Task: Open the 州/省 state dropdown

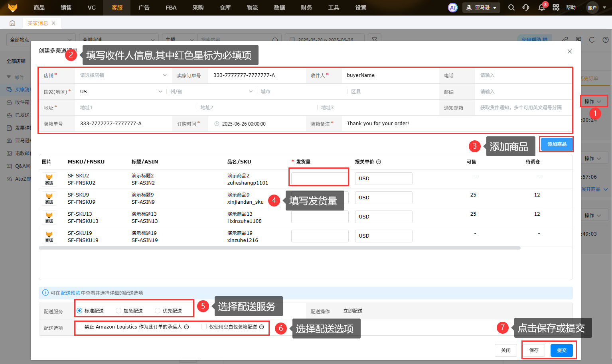Action: point(211,92)
